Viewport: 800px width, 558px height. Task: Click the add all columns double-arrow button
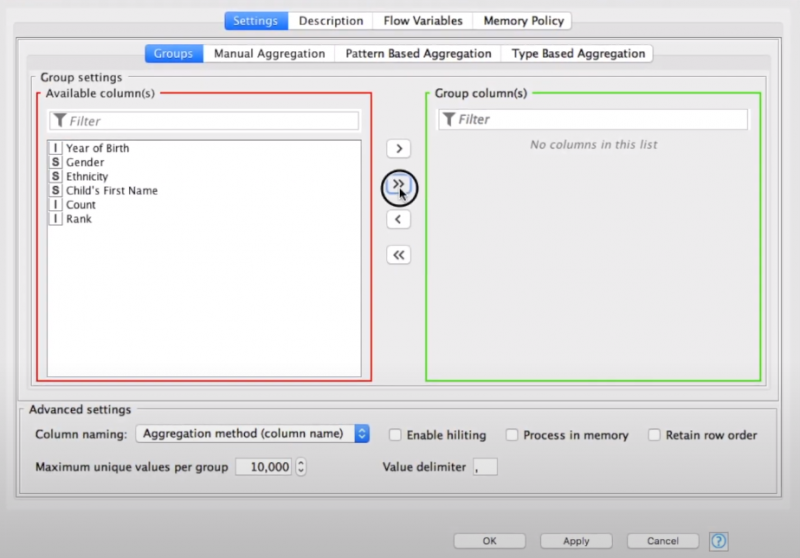tap(398, 185)
